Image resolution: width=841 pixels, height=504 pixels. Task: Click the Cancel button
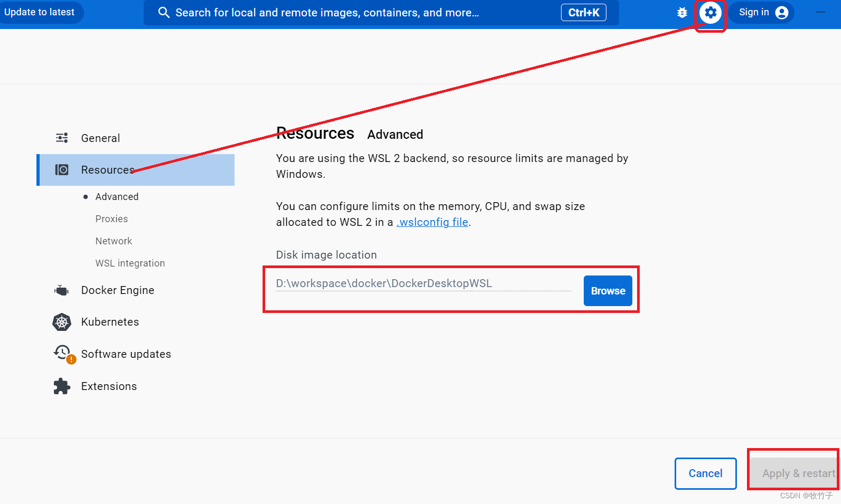click(x=706, y=473)
